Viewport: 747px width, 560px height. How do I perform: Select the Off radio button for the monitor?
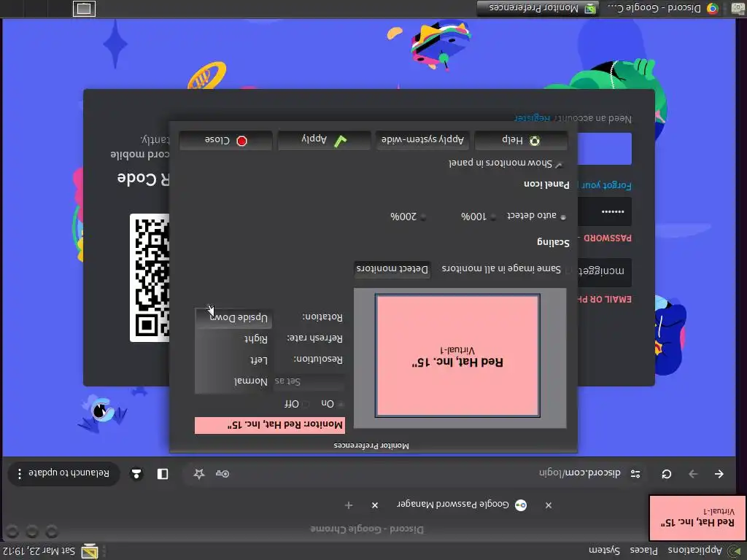(x=306, y=404)
